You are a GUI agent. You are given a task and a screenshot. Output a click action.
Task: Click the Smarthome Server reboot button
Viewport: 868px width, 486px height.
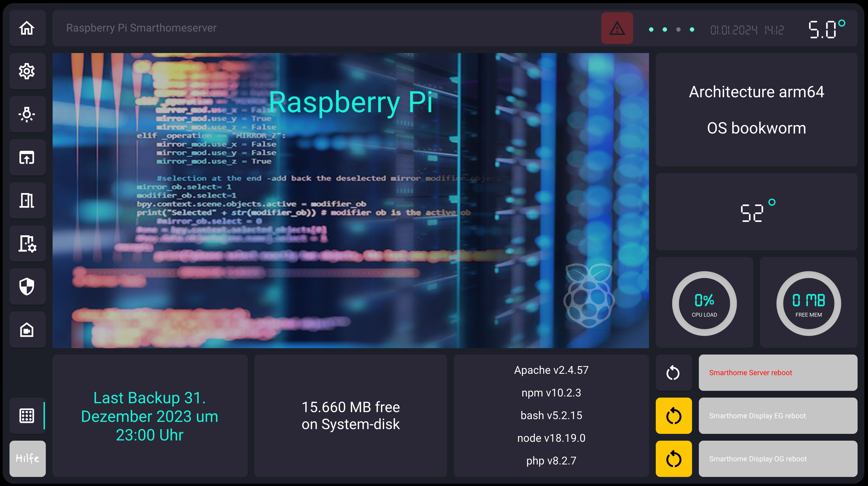778,372
